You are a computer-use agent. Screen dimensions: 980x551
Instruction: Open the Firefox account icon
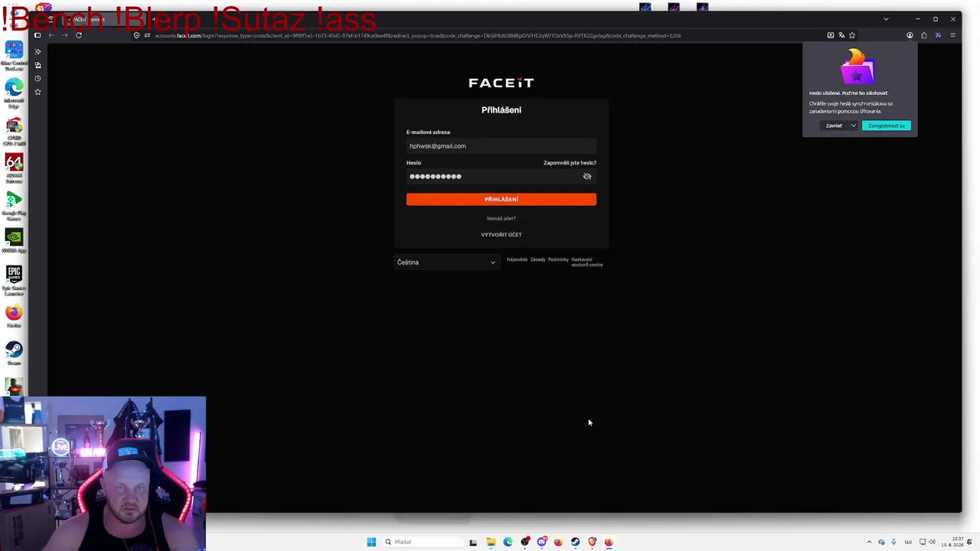pyautogui.click(x=910, y=35)
